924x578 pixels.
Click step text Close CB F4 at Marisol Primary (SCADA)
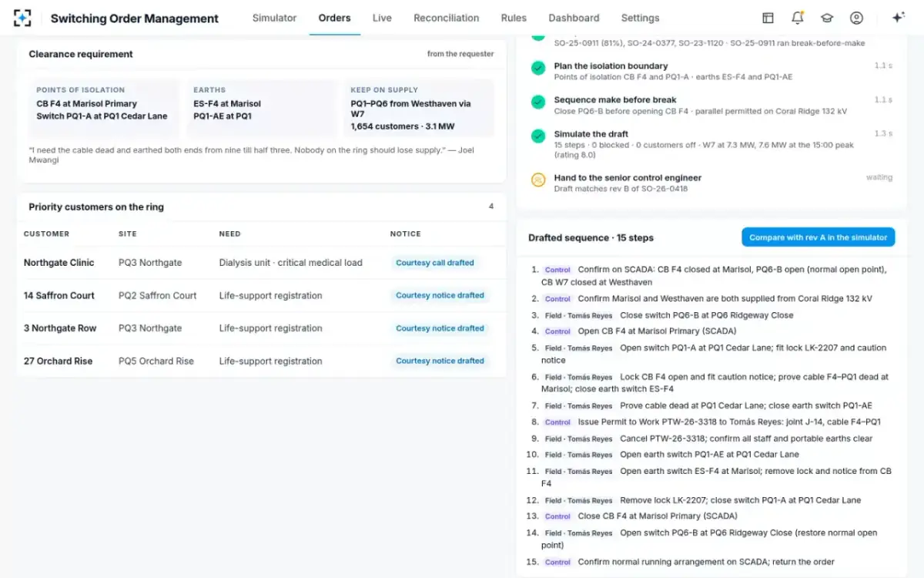(x=658, y=516)
